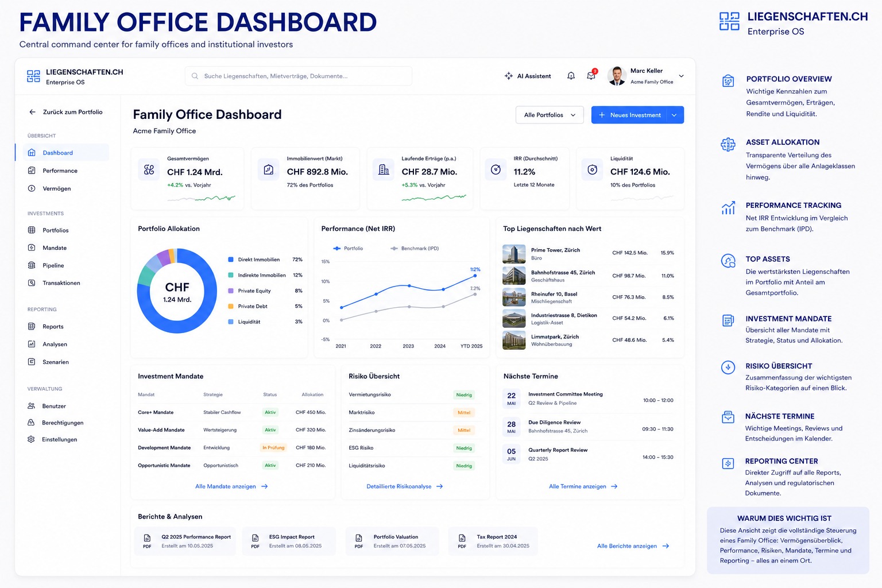
Task: Click the Immobilienwert (Markt) card icon
Action: pyautogui.click(x=269, y=170)
